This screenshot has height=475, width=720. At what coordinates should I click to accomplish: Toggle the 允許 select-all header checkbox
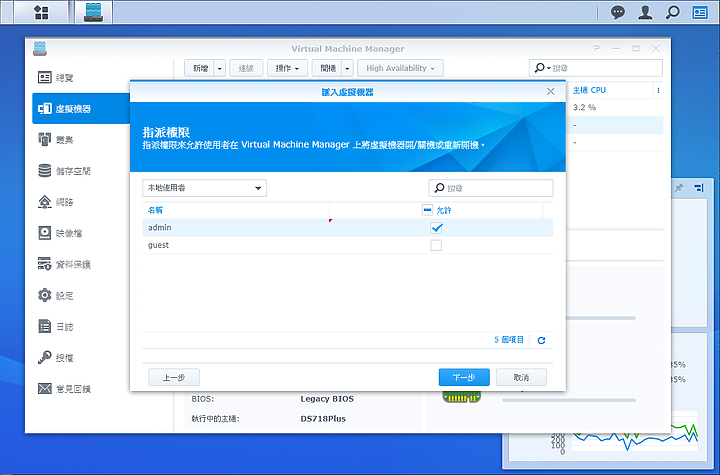(x=427, y=210)
